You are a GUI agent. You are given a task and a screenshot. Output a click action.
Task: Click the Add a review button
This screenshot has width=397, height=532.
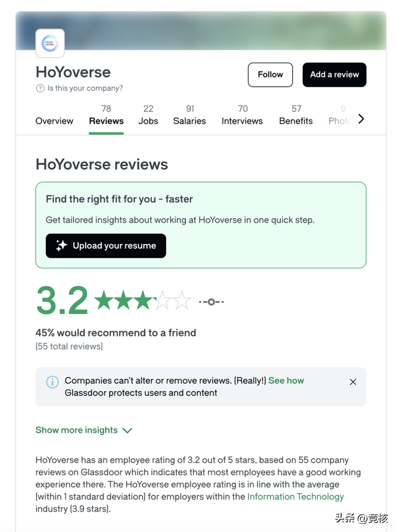pos(334,74)
